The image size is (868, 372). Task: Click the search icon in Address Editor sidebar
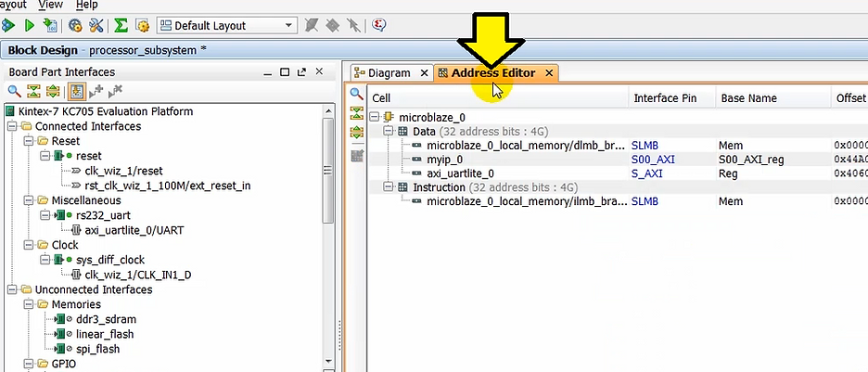356,95
